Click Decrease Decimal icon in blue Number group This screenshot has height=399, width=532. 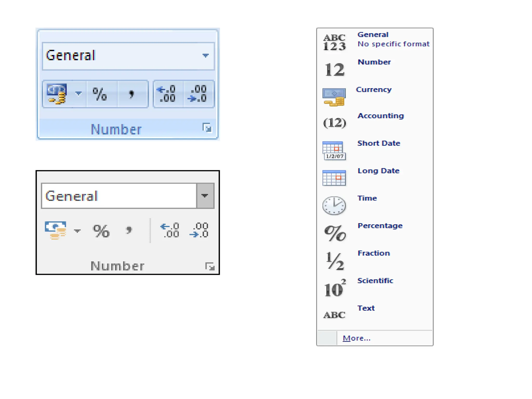(198, 94)
